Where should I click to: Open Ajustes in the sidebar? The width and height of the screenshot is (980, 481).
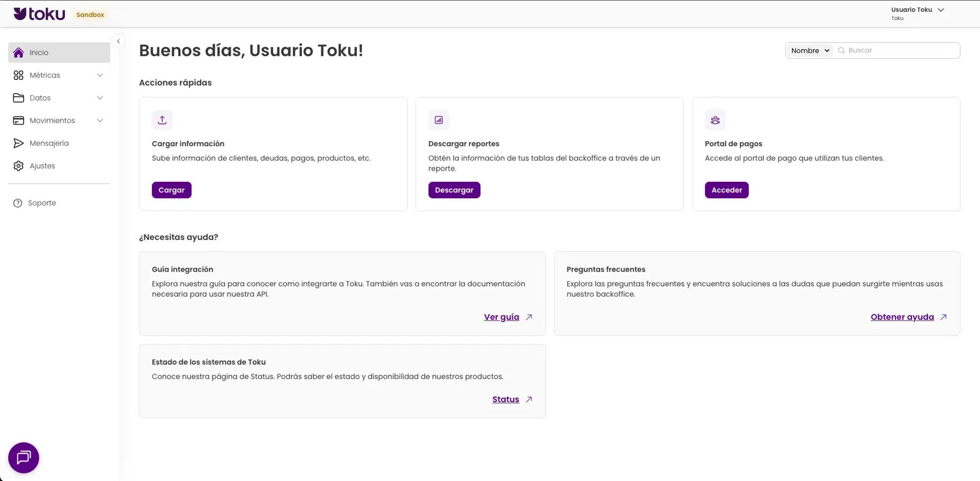point(59,166)
